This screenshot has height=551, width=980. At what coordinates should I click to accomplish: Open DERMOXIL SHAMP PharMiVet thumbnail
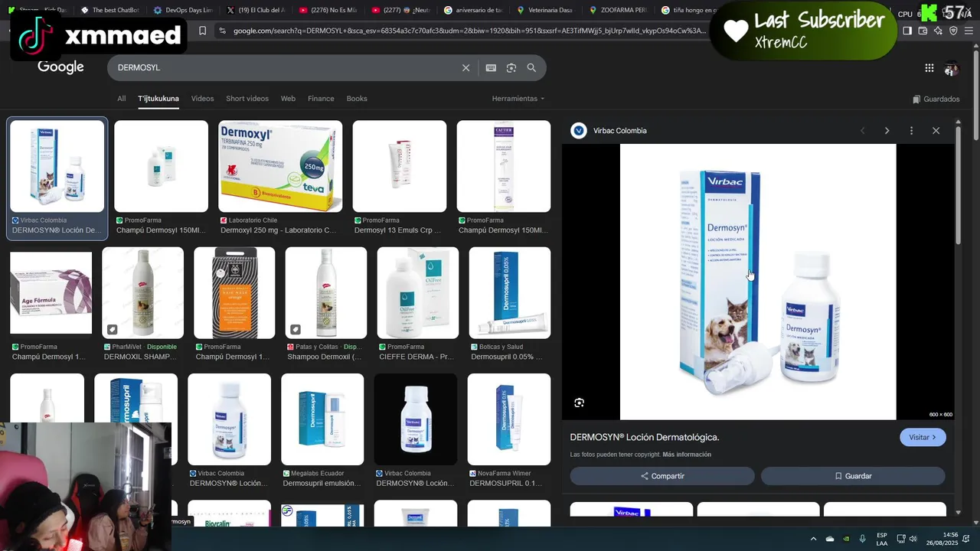coord(142,292)
